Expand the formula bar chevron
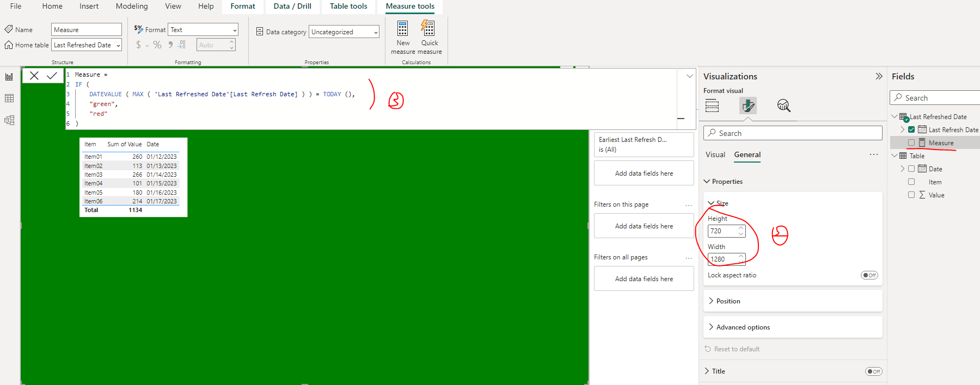The image size is (980, 385). [x=690, y=76]
